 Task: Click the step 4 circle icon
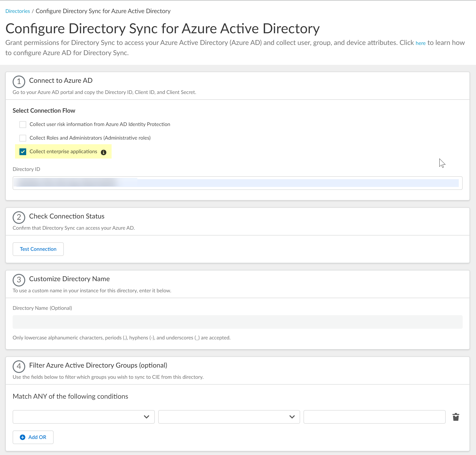[x=19, y=366]
